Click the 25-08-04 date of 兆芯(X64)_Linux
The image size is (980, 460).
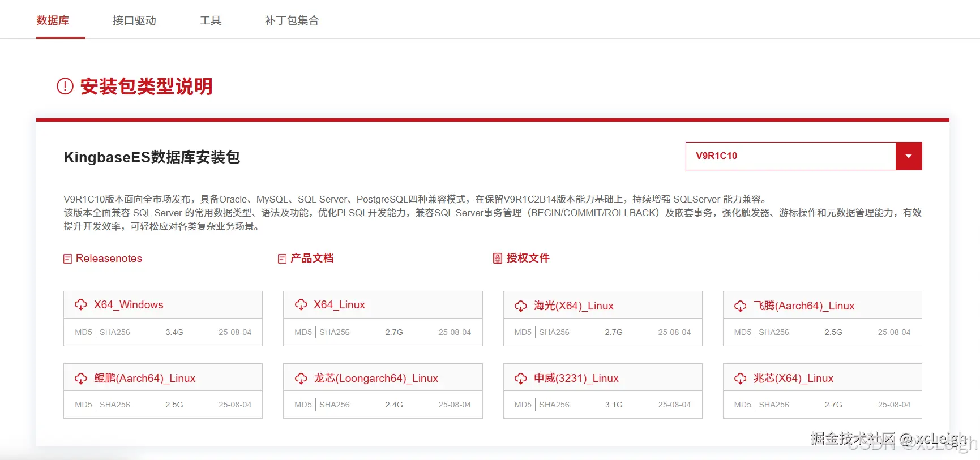(x=894, y=405)
